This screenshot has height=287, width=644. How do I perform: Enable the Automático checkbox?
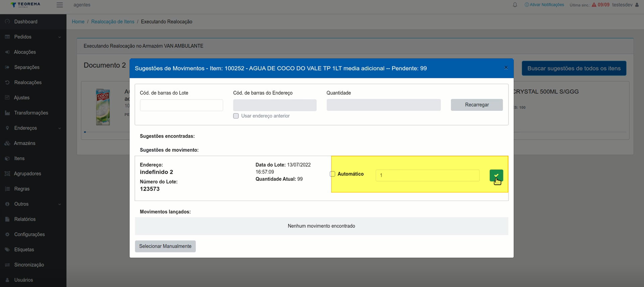point(332,174)
